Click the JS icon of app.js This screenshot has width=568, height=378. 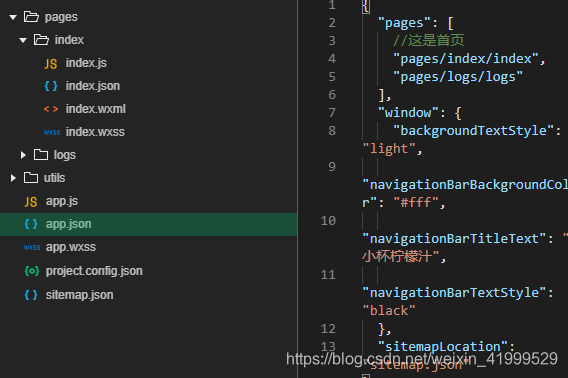tap(31, 202)
